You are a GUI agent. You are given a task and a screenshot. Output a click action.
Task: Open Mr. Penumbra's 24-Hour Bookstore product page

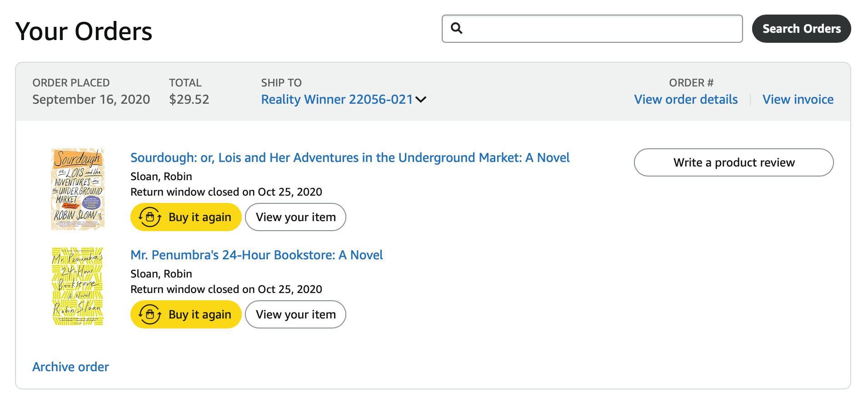pyautogui.click(x=256, y=255)
